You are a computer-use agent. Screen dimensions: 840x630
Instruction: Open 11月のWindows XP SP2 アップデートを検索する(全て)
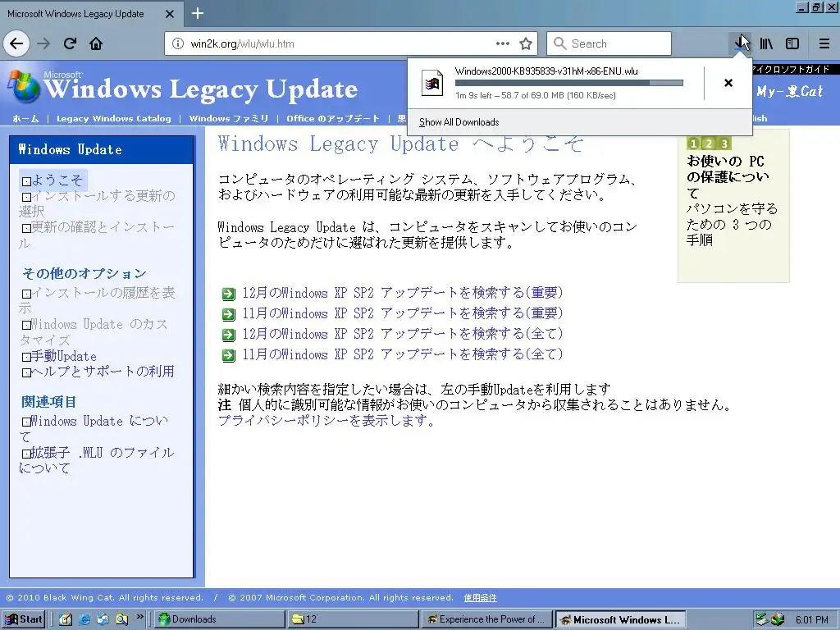(403, 354)
